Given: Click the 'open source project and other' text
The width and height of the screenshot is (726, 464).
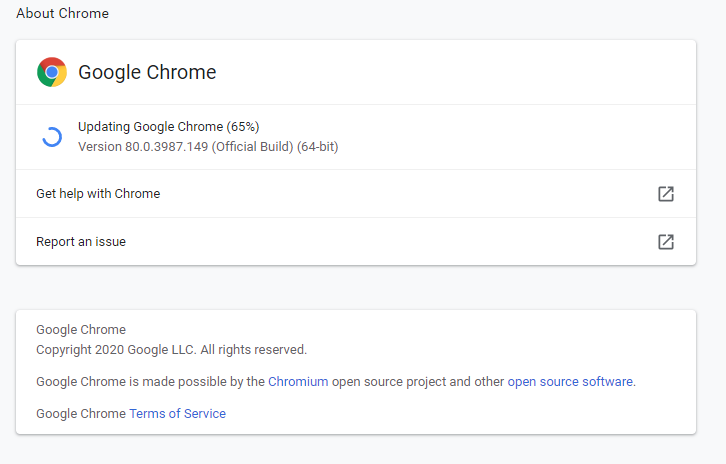Looking at the screenshot, I should (418, 381).
